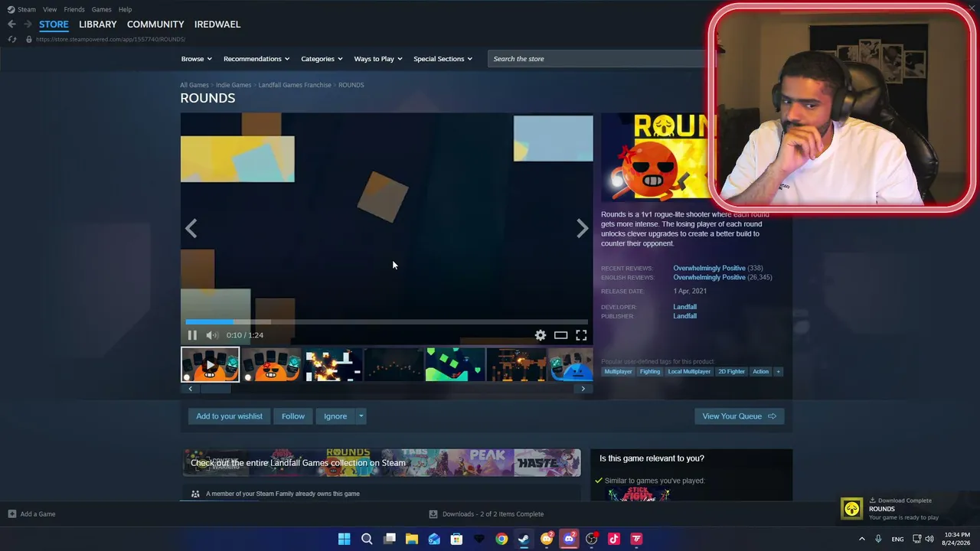
Task: Open the Ignore options dropdown arrow
Action: pos(361,416)
